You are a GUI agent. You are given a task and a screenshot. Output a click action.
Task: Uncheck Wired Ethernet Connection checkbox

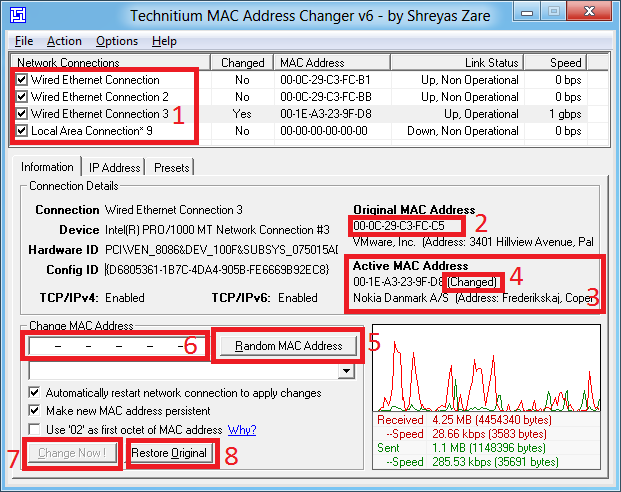click(21, 80)
